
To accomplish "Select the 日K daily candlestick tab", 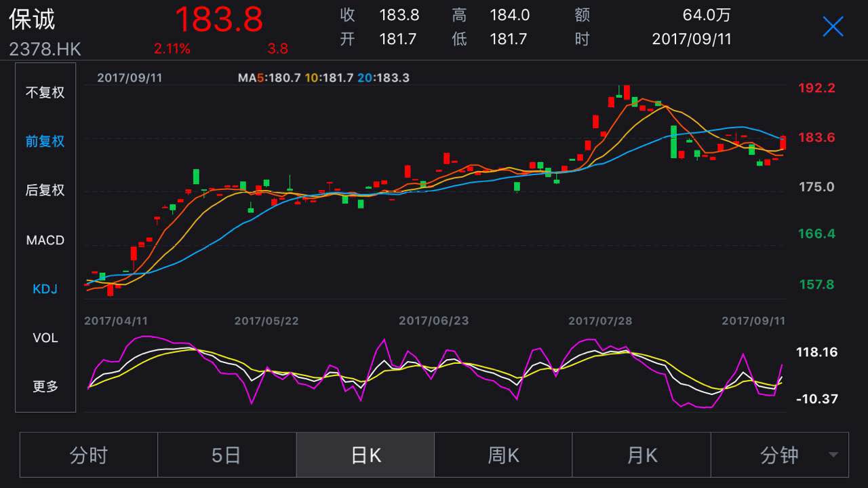I will pyautogui.click(x=366, y=455).
